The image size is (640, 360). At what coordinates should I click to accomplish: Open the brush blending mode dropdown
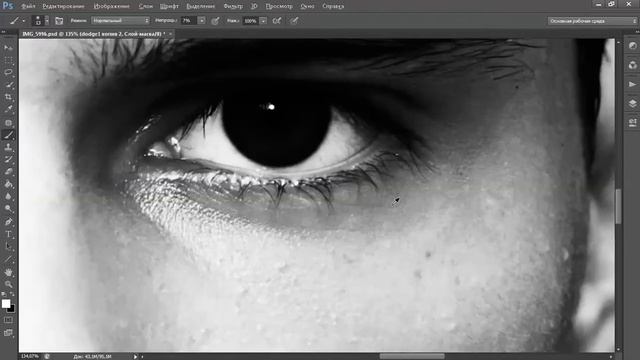tap(120, 20)
